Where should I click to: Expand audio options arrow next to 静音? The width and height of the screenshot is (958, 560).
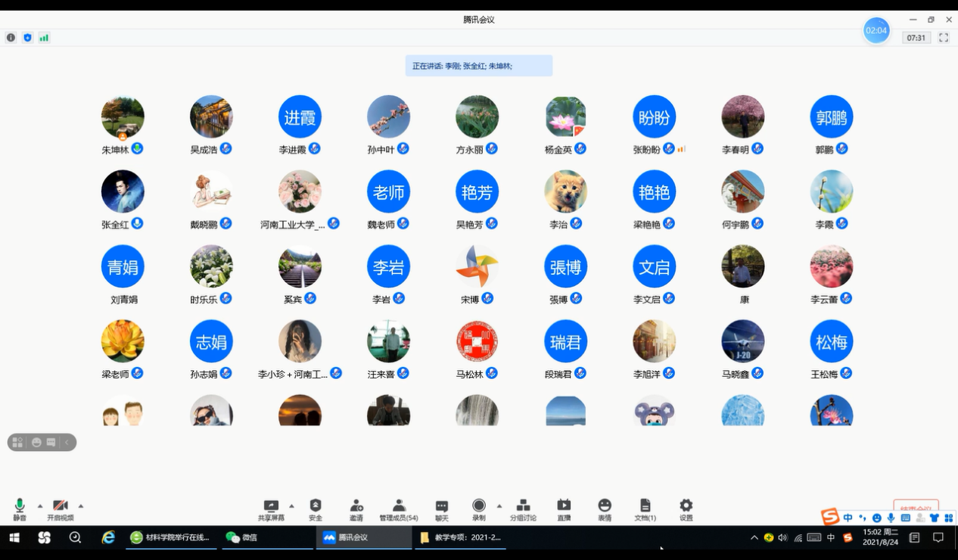coord(40,506)
